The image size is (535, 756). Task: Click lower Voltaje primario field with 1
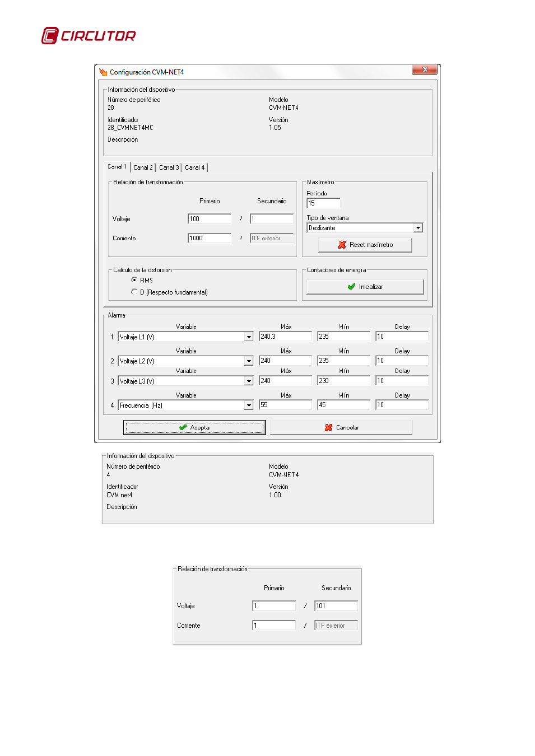click(x=274, y=606)
